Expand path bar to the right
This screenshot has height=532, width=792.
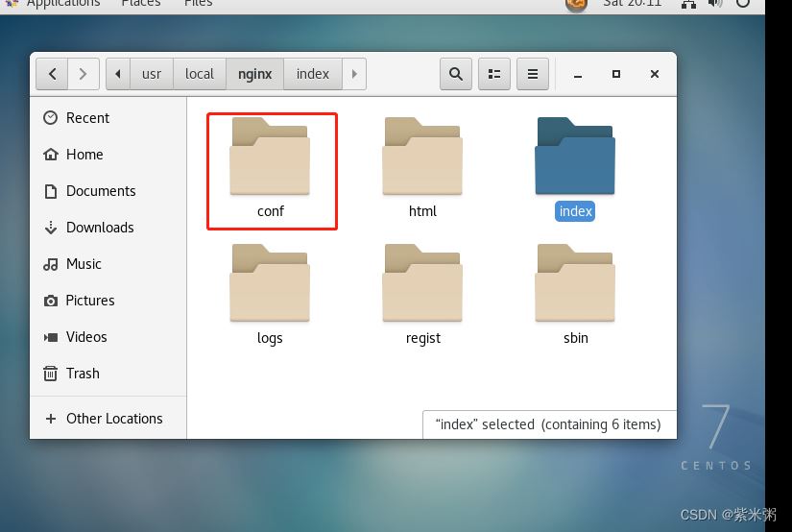coord(354,74)
